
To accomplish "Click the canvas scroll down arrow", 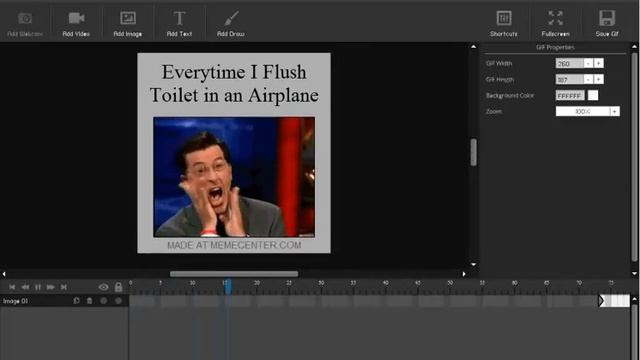I will tap(473, 264).
